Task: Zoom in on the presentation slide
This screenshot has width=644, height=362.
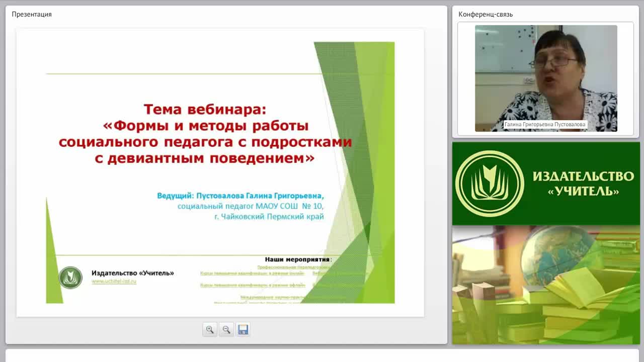Action: [210, 330]
